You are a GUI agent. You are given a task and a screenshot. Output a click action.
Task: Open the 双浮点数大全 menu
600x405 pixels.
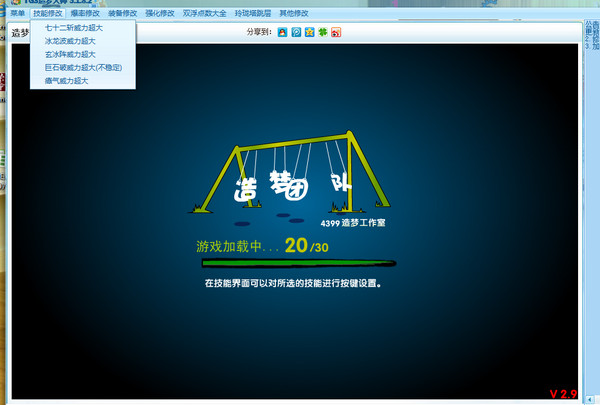[x=204, y=13]
